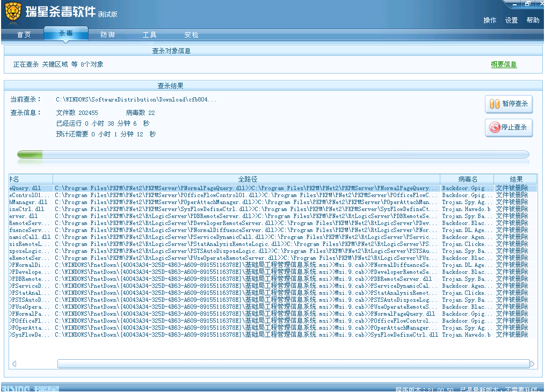The width and height of the screenshot is (545, 392).
Task: Sort by the 病毒名 column header
Action: click(467, 179)
